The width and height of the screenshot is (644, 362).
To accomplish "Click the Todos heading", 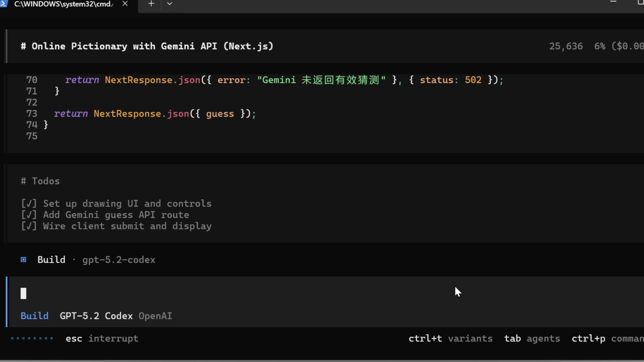I will [x=40, y=181].
